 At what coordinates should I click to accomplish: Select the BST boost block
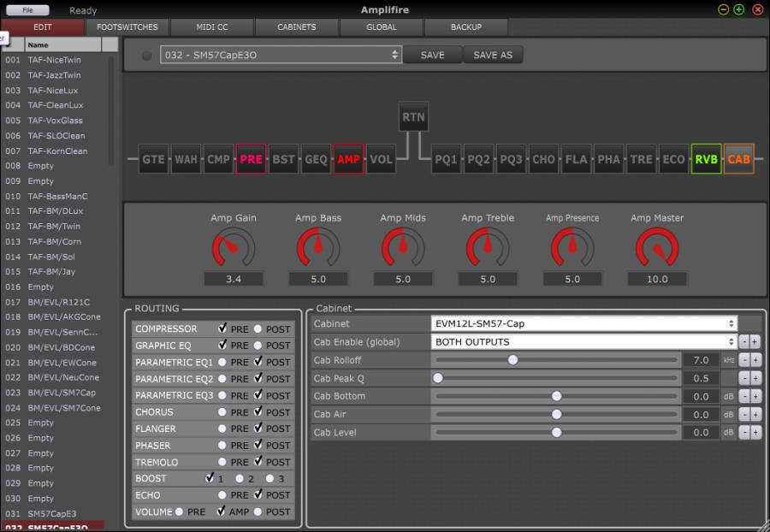coord(283,159)
